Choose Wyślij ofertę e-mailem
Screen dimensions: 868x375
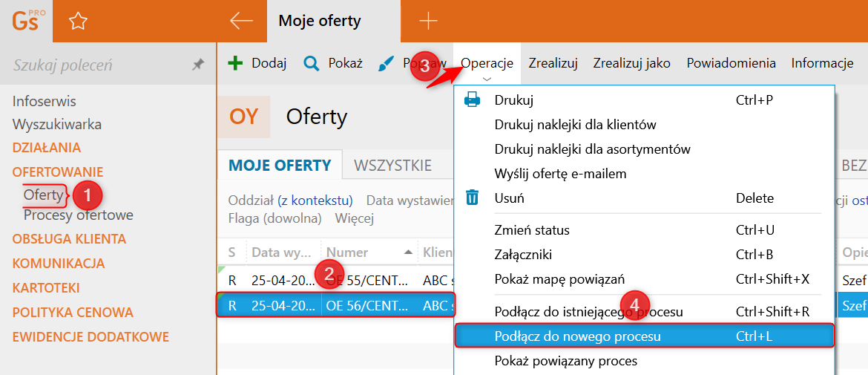coord(560,173)
